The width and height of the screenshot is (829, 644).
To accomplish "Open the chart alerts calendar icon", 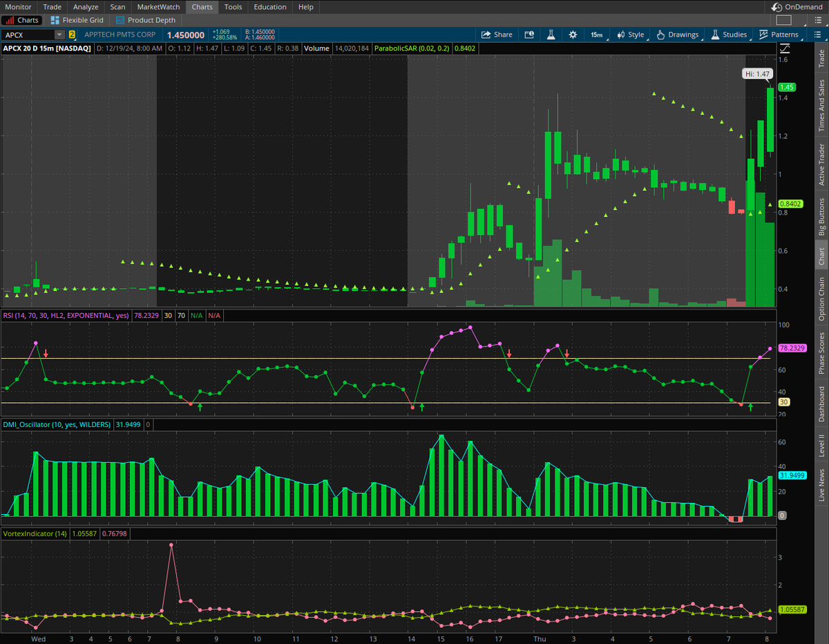I will coord(529,35).
